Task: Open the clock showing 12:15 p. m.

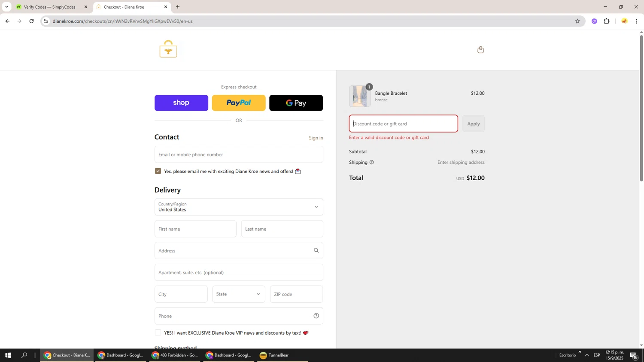Action: tap(614, 355)
